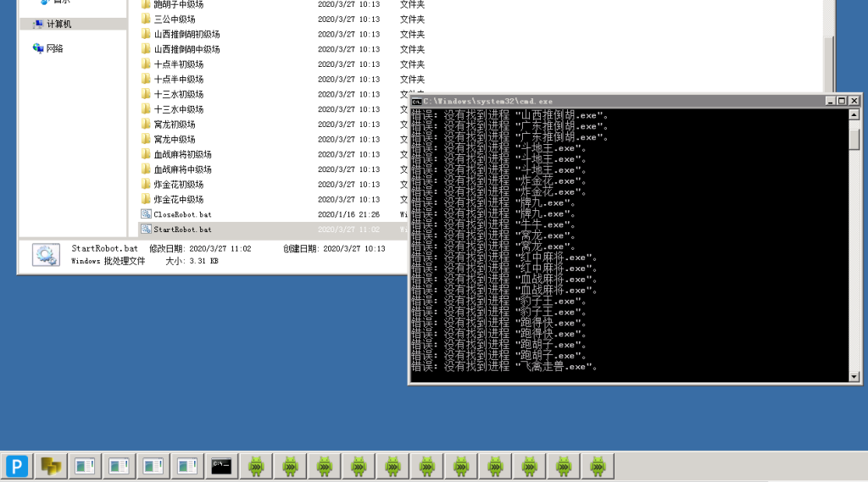Select the CloseRobot.bat batch file icon

pyautogui.click(x=146, y=214)
